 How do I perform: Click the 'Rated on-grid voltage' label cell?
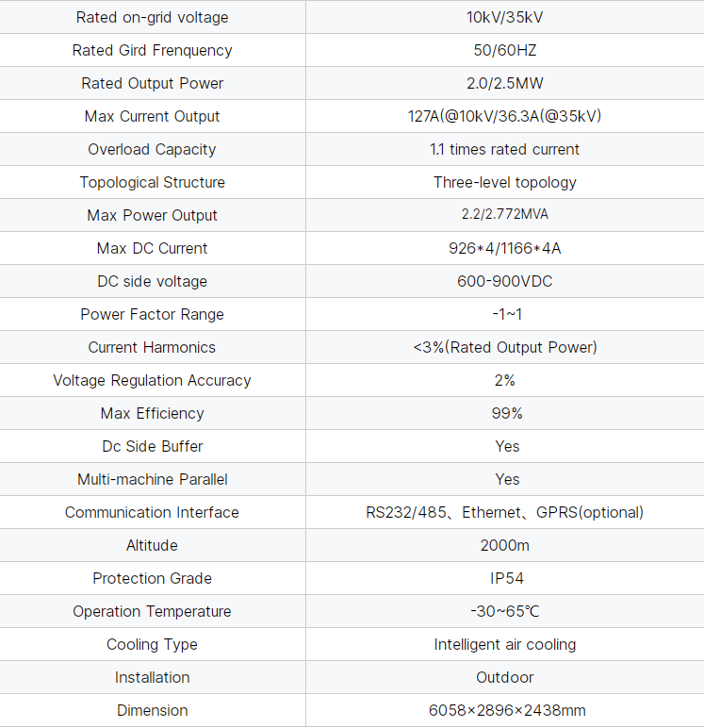[x=152, y=17]
